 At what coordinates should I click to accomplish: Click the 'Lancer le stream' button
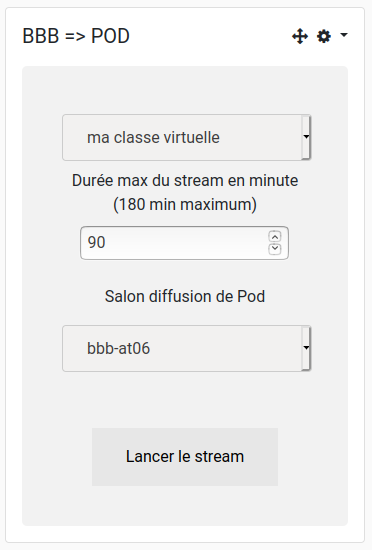185,457
